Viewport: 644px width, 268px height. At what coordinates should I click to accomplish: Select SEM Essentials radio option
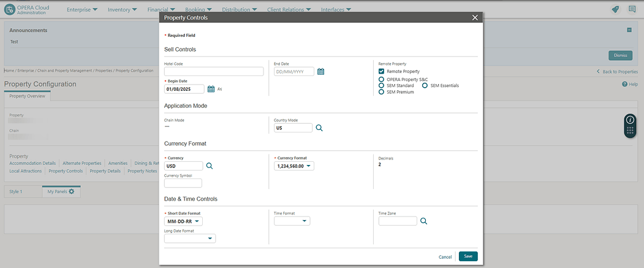(425, 86)
